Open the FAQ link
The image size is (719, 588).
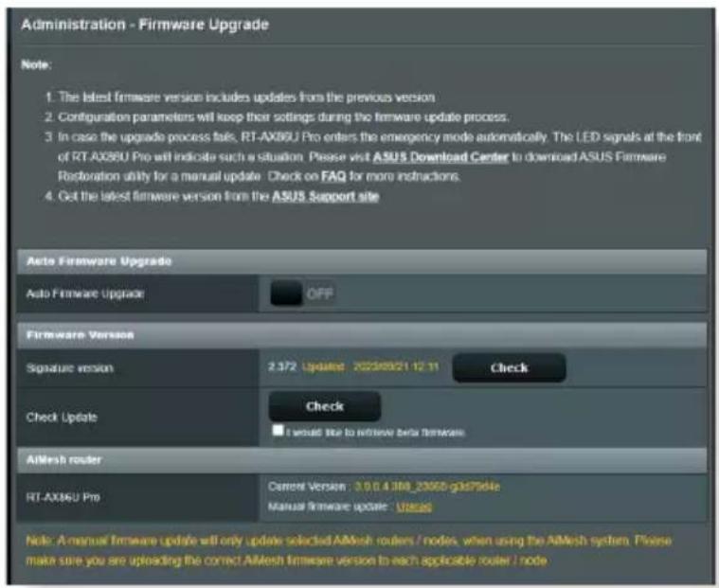(333, 176)
